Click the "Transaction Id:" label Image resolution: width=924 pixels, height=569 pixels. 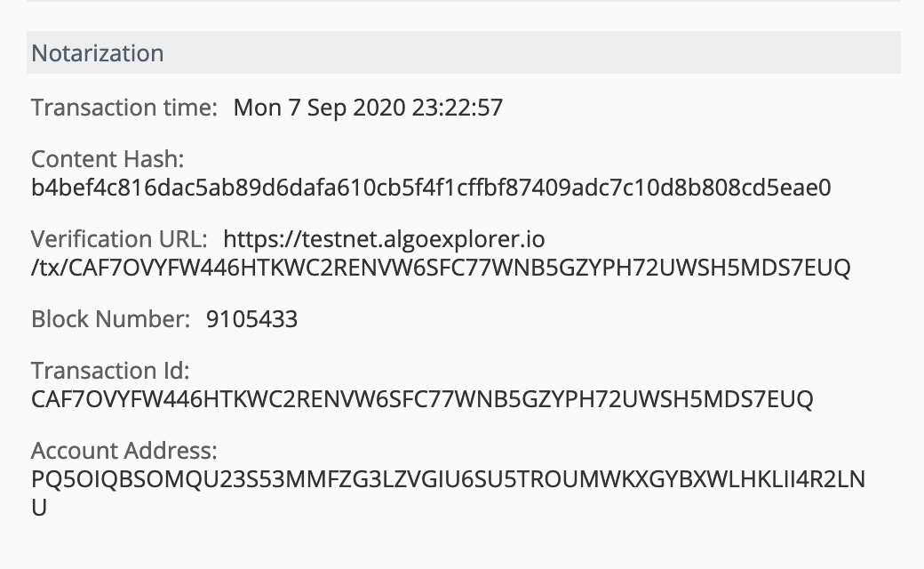(110, 371)
